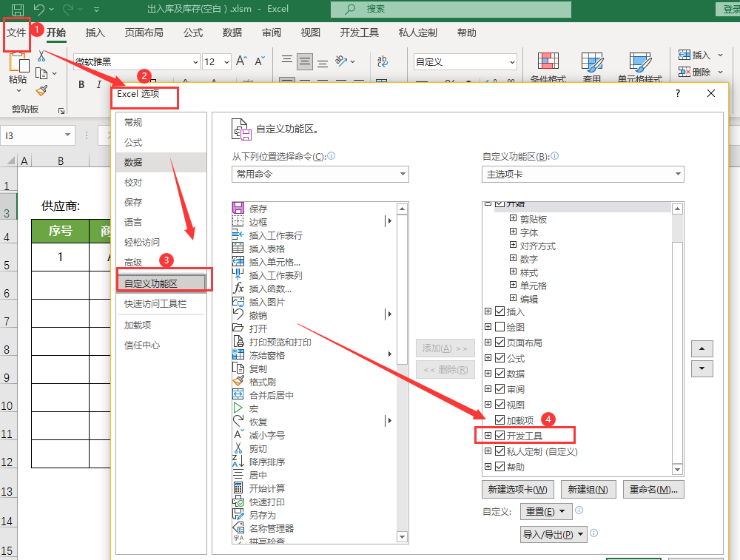Click the Increase Font Size icon
740x560 pixels.
pos(241,61)
